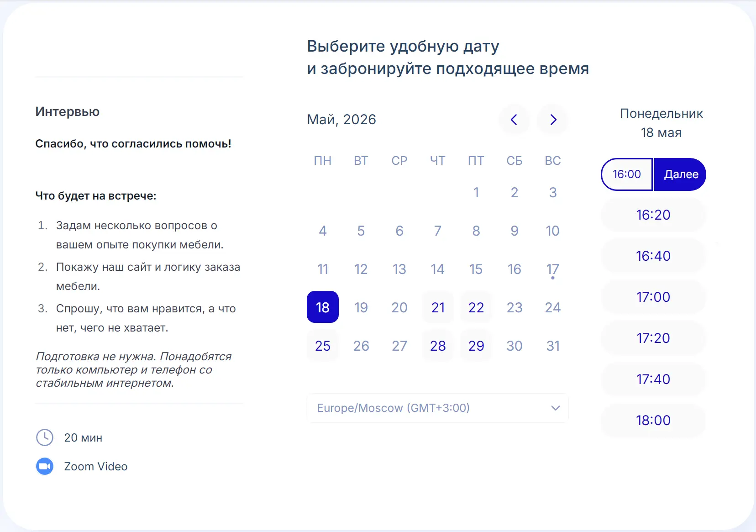Click date 16 in the calendar

[514, 269]
